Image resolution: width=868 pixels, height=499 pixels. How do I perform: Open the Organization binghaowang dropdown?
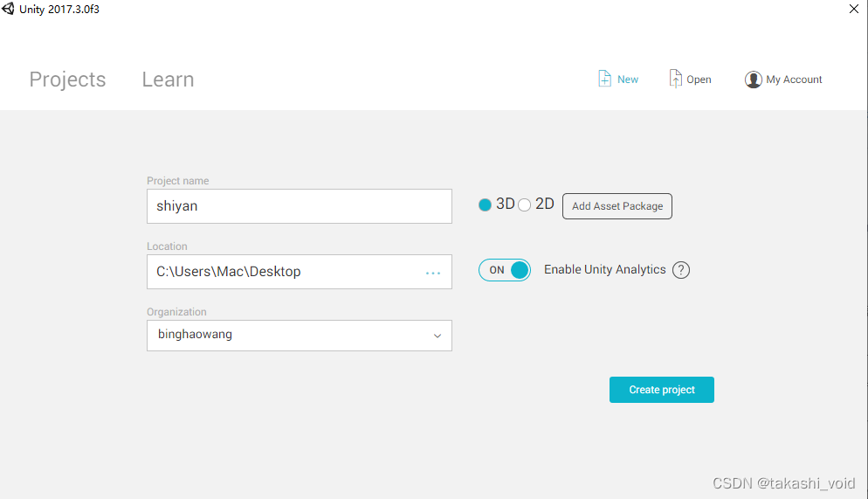click(299, 335)
